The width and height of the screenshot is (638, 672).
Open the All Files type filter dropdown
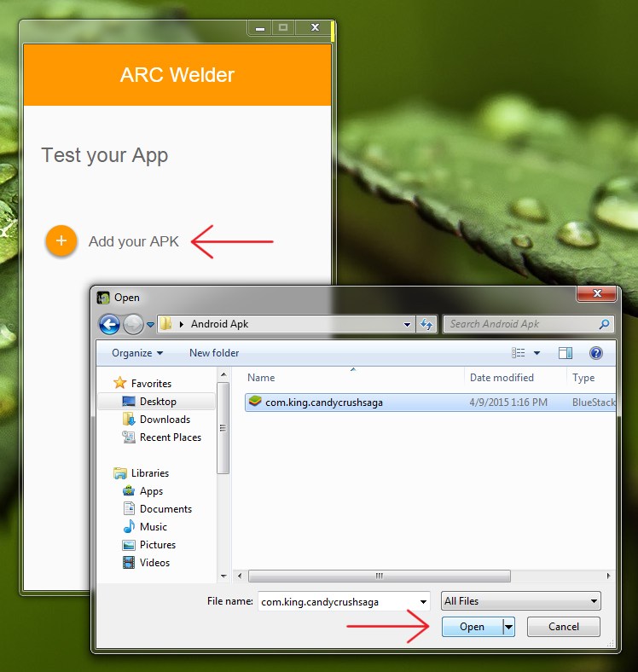[521, 601]
